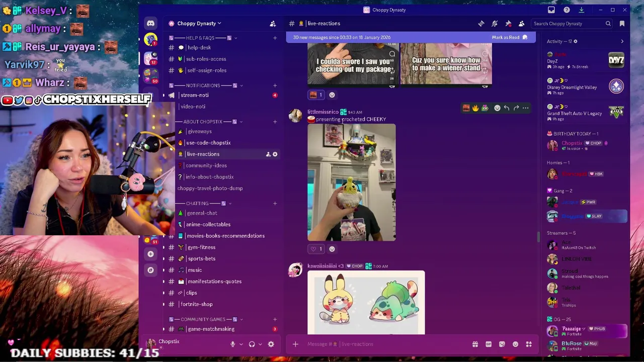Toggle heart reaction on crochet photo
This screenshot has height=362, width=644.
316,249
